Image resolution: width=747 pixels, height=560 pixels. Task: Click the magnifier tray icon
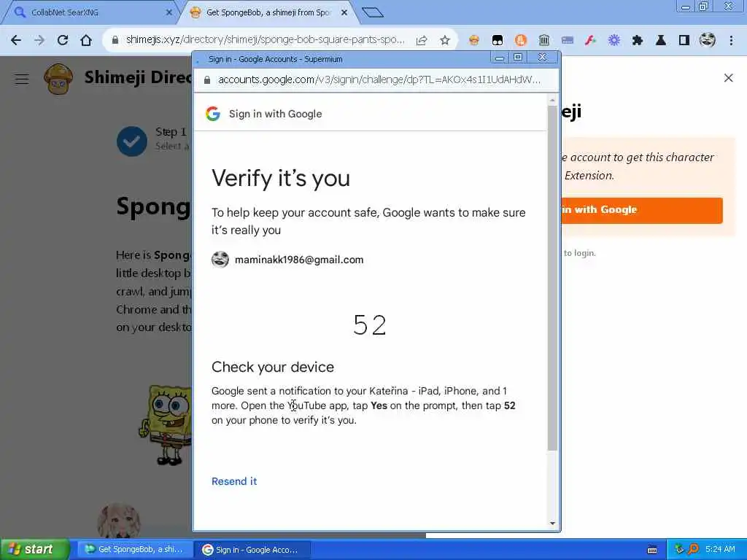pos(694,549)
